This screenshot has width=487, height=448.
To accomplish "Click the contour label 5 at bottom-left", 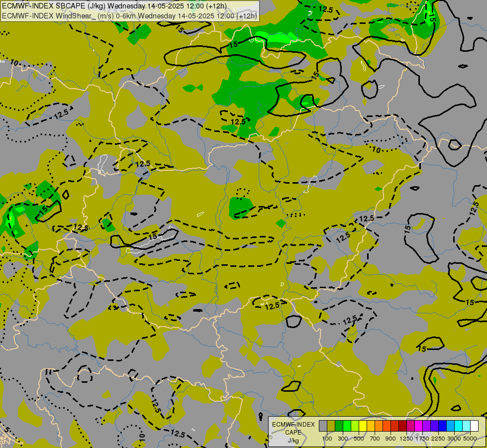I will (x=7, y=431).
